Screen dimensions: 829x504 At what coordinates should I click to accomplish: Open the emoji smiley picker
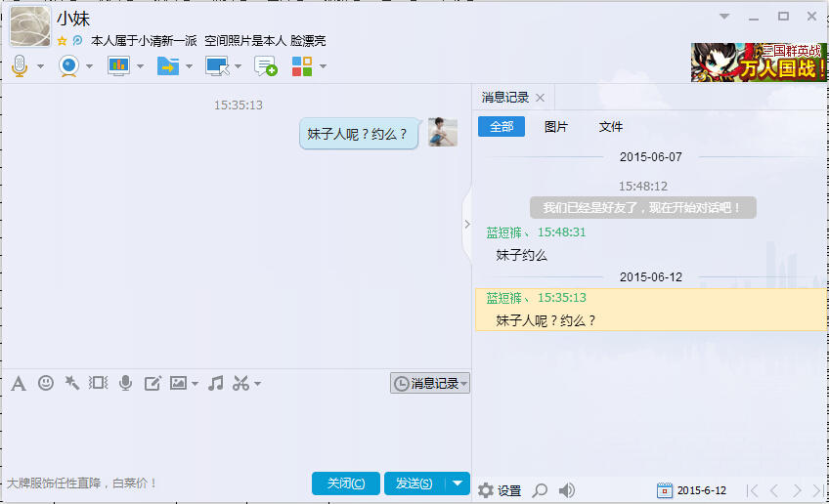pos(46,383)
